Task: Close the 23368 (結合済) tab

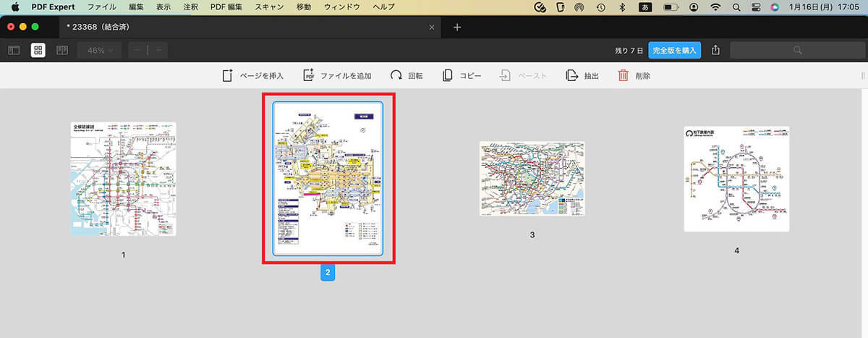Action: click(x=432, y=27)
